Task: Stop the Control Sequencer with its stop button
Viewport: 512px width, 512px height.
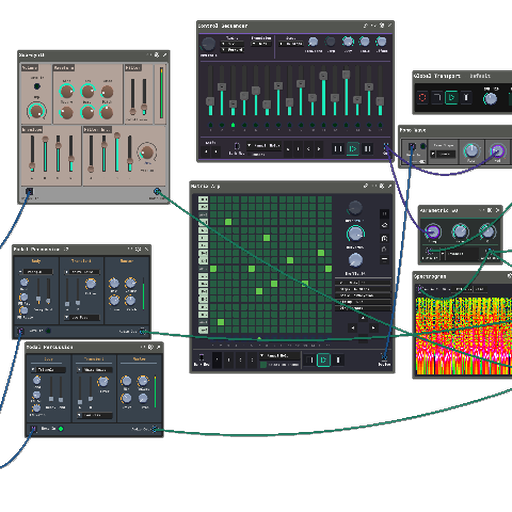Action: (x=367, y=149)
